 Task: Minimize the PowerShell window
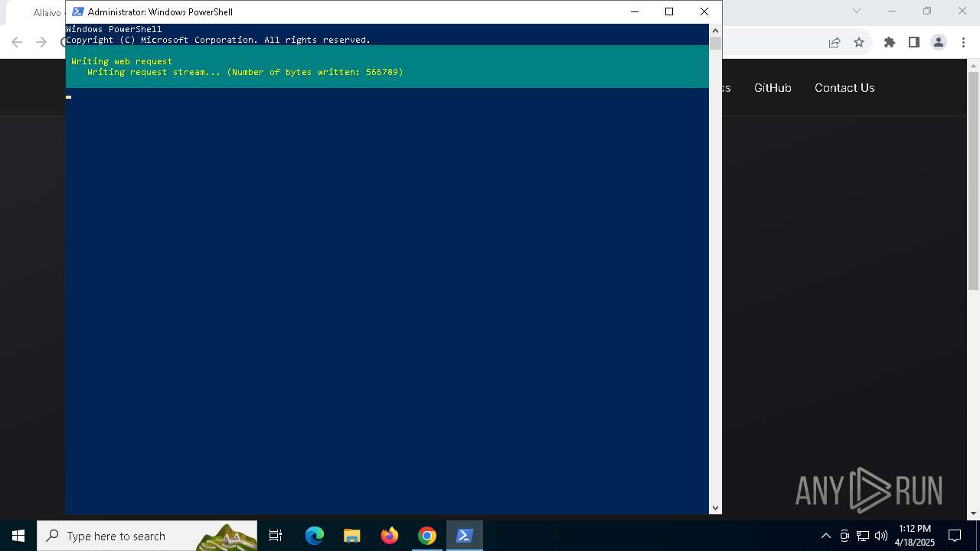coord(634,11)
